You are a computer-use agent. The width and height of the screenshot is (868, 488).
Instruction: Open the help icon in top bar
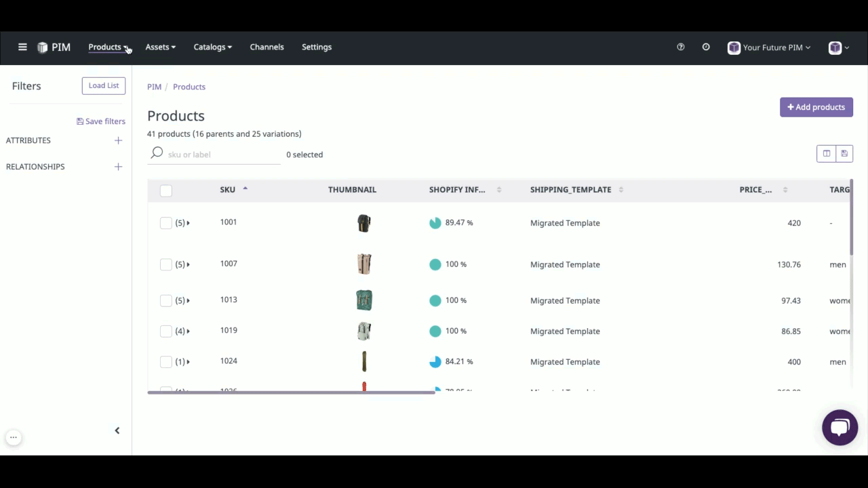pyautogui.click(x=680, y=47)
